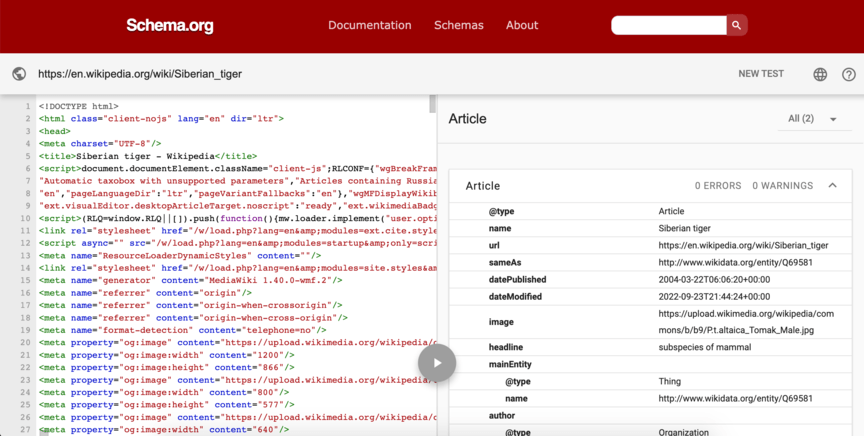
Task: Click the globe icon beside the URL
Action: (19, 74)
